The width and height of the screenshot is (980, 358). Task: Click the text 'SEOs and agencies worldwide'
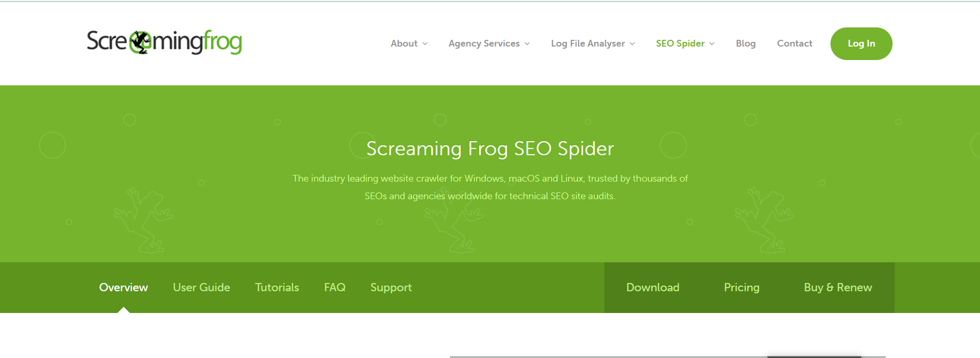pyautogui.click(x=428, y=196)
